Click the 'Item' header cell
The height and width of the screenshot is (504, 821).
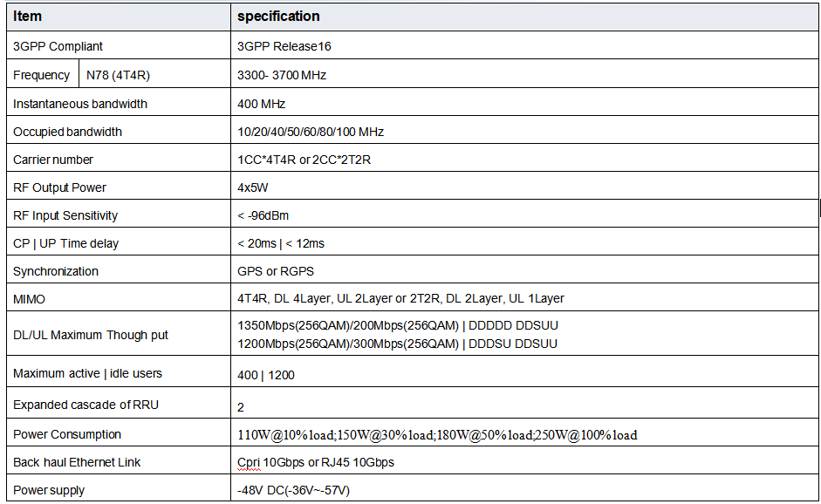(27, 17)
